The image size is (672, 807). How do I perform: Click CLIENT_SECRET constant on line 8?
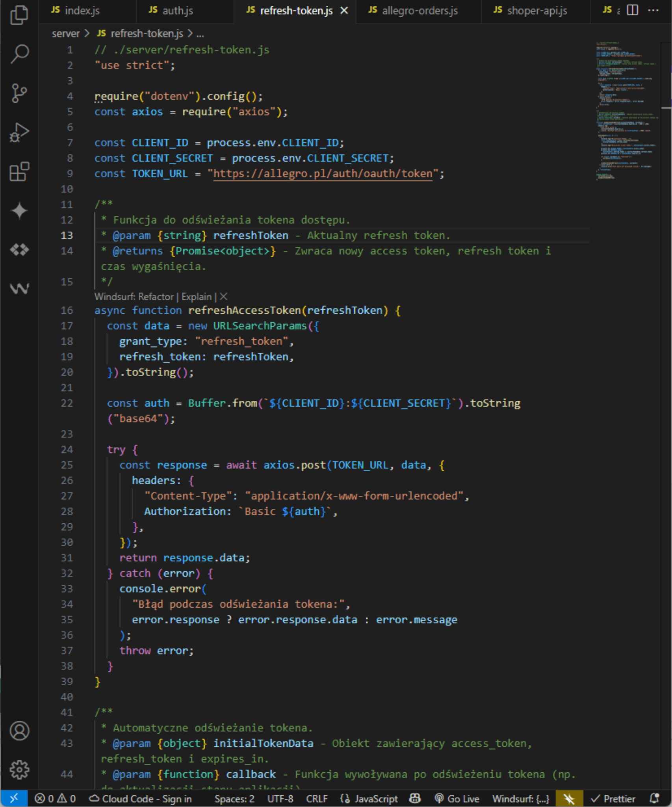pos(172,158)
